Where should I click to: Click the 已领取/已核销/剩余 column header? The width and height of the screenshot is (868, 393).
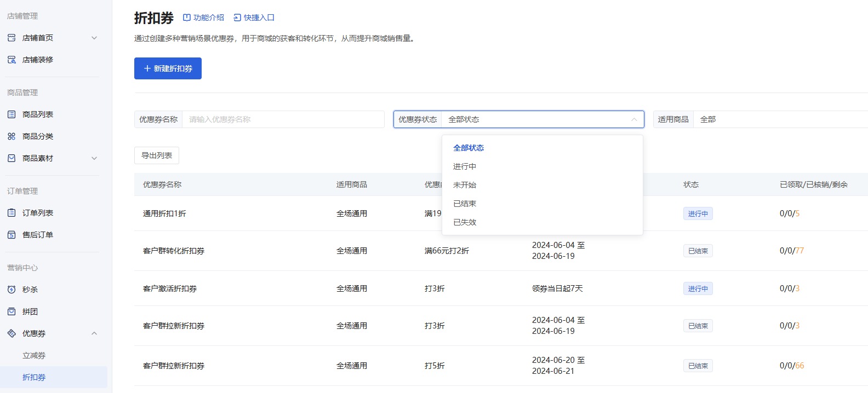tap(814, 184)
